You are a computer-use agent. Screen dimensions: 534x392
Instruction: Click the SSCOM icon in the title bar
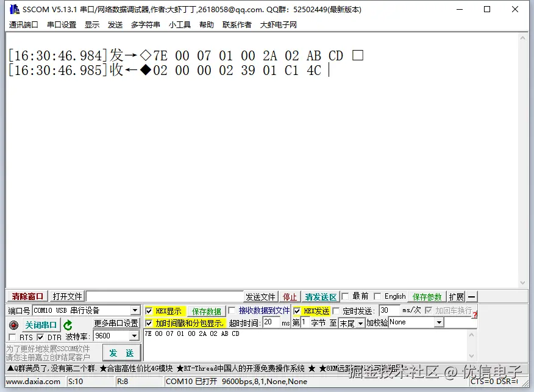click(x=14, y=9)
